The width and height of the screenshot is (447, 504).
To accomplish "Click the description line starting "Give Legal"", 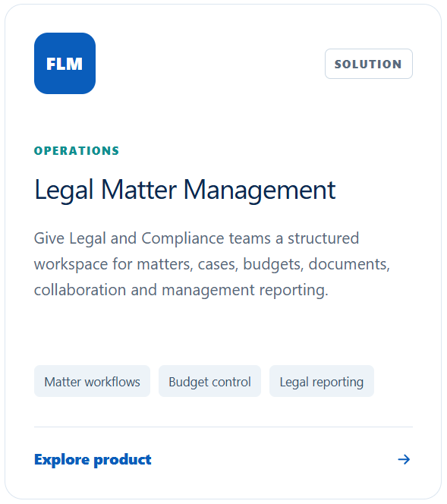I will click(197, 239).
